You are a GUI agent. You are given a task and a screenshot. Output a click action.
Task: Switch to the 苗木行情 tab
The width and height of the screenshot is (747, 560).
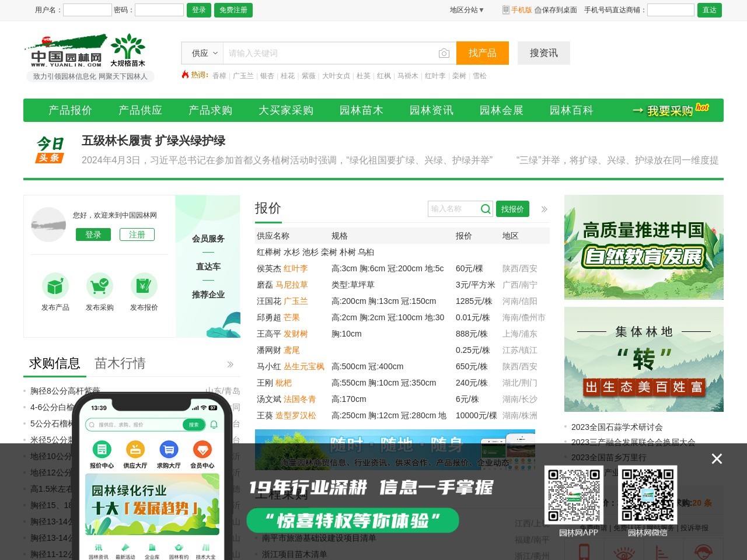click(x=120, y=363)
